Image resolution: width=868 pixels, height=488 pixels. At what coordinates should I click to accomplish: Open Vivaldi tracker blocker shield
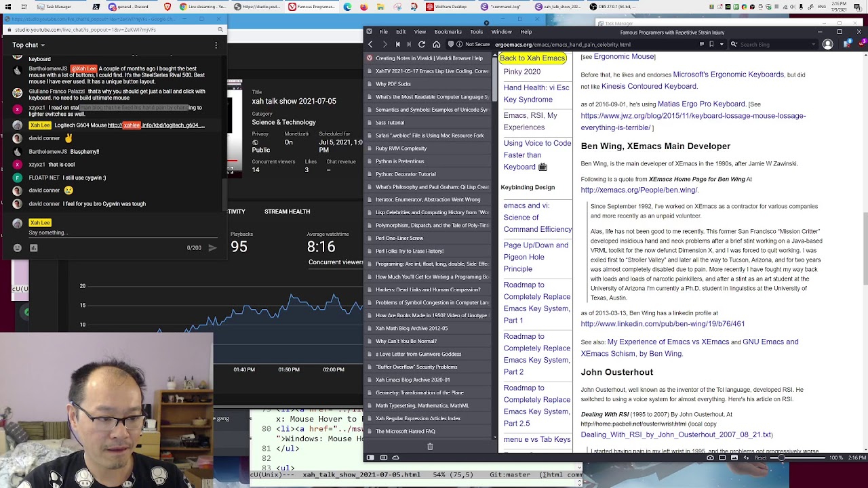coord(451,44)
